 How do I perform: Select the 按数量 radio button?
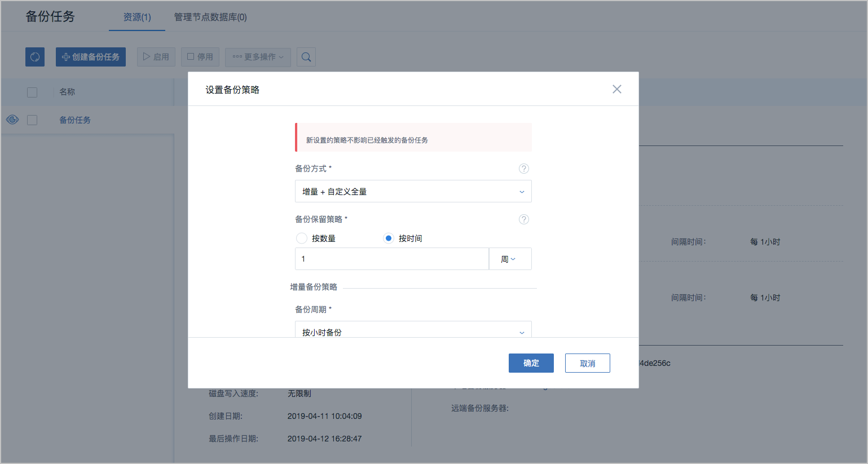[302, 238]
